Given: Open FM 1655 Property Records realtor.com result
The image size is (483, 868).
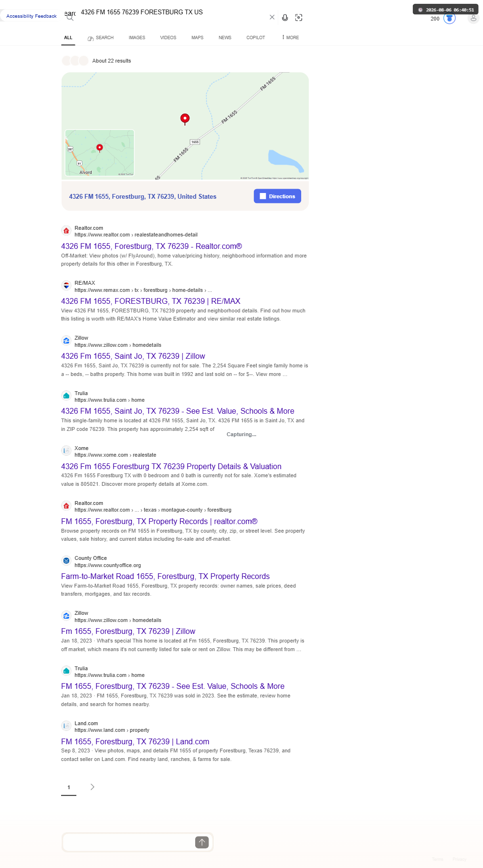Looking at the screenshot, I should coord(159,522).
